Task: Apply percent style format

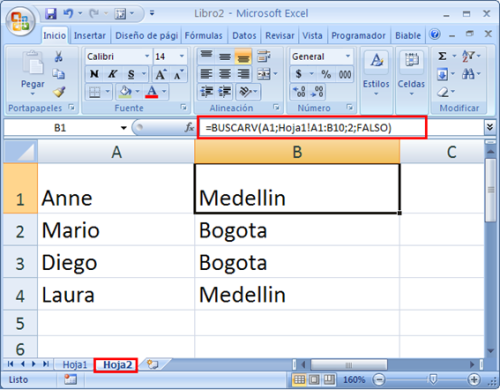Action: tap(326, 74)
